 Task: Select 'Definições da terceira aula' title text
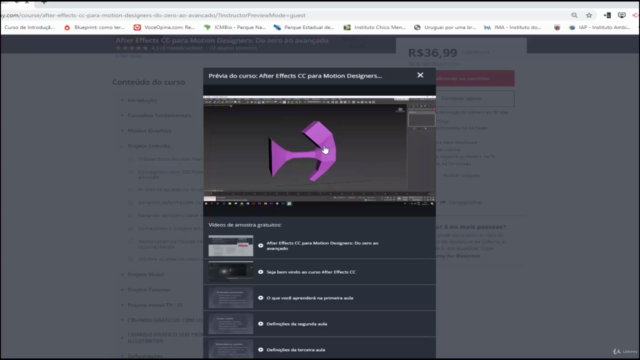(296, 350)
